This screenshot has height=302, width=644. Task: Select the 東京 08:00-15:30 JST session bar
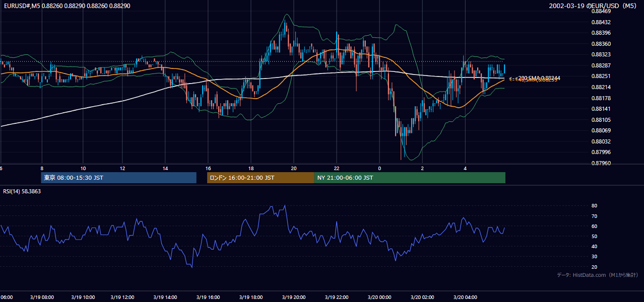point(118,178)
